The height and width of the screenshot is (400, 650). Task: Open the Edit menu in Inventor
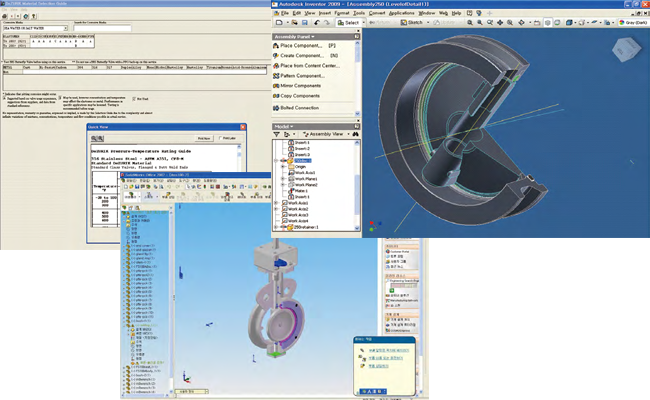point(298,13)
